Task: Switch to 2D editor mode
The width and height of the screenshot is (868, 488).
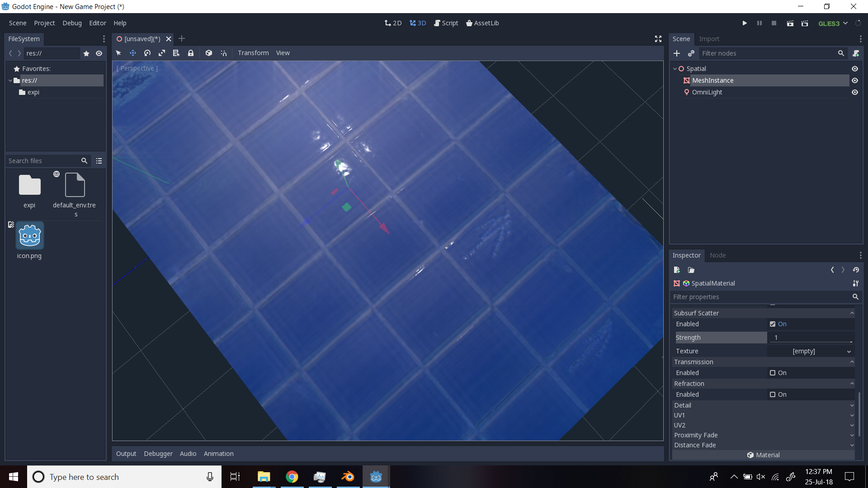Action: click(x=393, y=23)
